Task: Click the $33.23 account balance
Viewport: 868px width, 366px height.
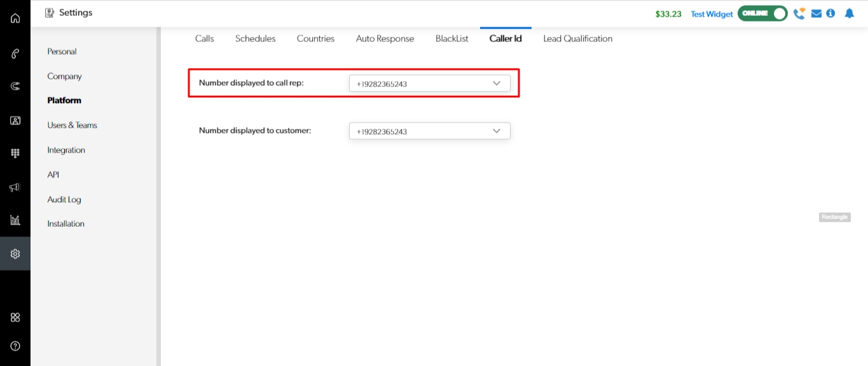Action: coord(668,14)
